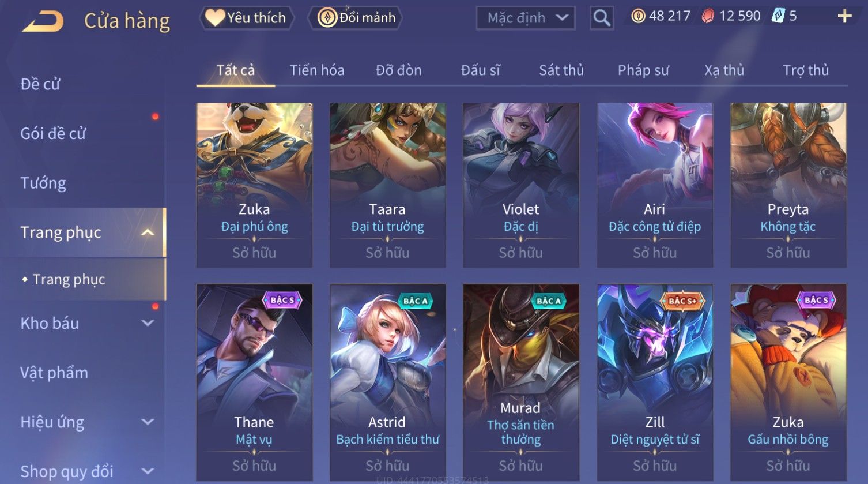Select the Violet Đặc dị skin card

521,185
